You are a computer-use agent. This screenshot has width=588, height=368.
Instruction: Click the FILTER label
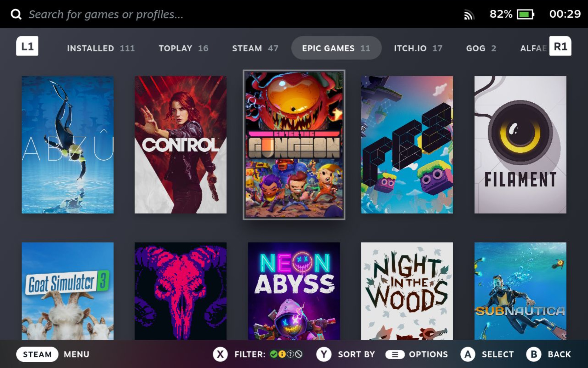coord(250,354)
